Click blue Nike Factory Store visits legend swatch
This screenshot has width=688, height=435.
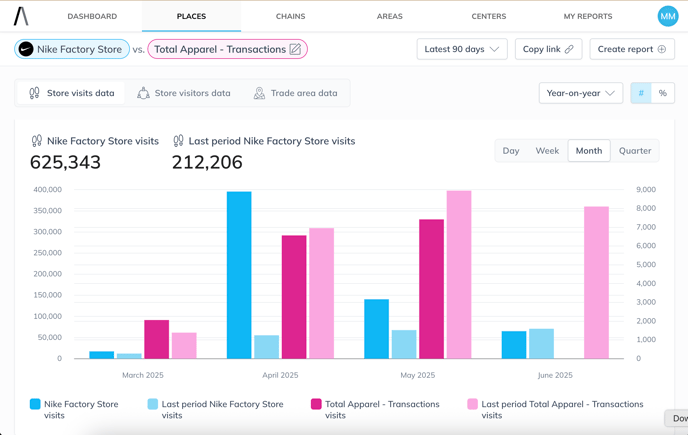click(x=35, y=404)
